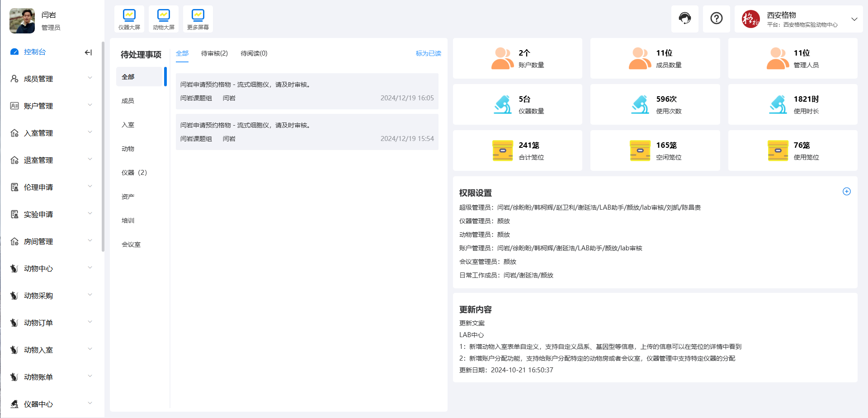Click the customer service headset icon
Image resolution: width=868 pixels, height=418 pixels.
(x=685, y=19)
